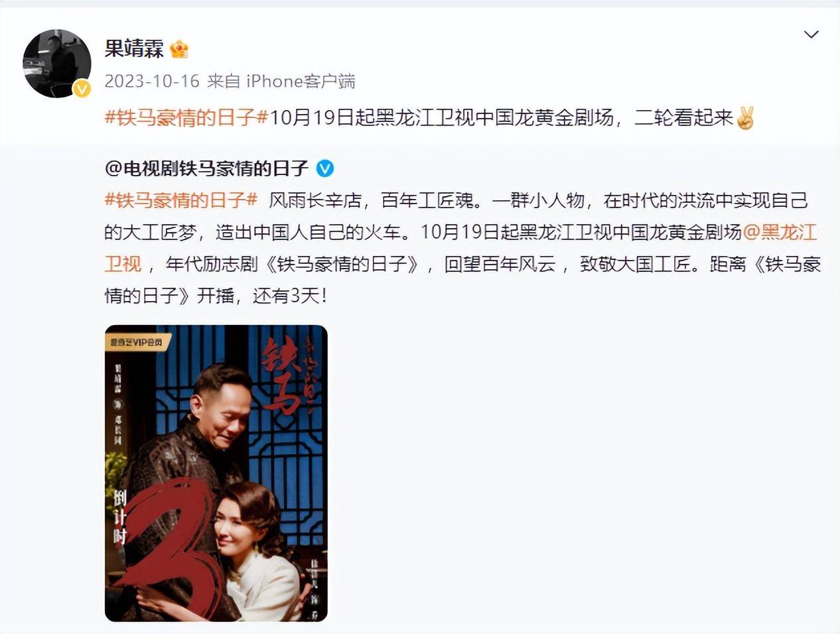Open the hashtag #铁马豪情的日子# in the reposted text
The width and height of the screenshot is (840, 634).
click(x=181, y=200)
